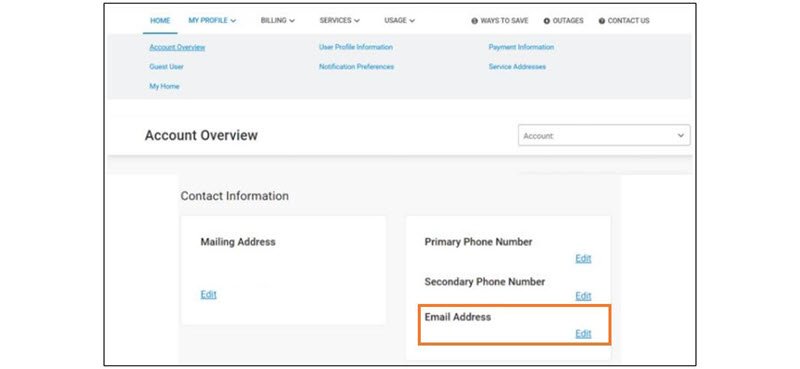800x369 pixels.
Task: Click the Contact Us question icon
Action: coord(602,21)
